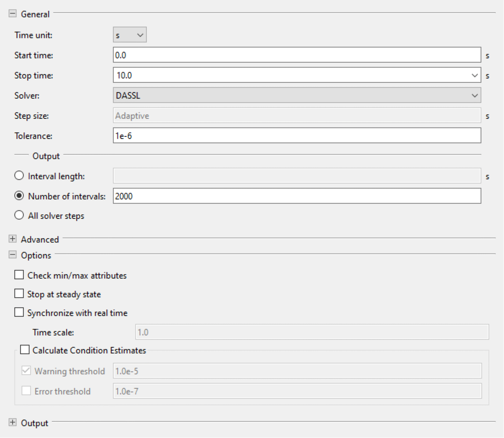Collapse the General section

point(13,14)
